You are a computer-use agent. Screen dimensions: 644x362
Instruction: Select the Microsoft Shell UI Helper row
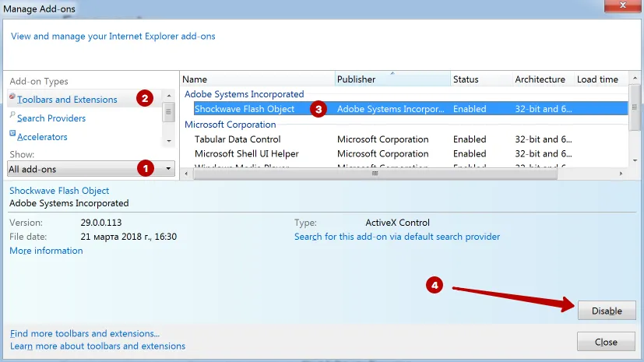click(x=410, y=153)
